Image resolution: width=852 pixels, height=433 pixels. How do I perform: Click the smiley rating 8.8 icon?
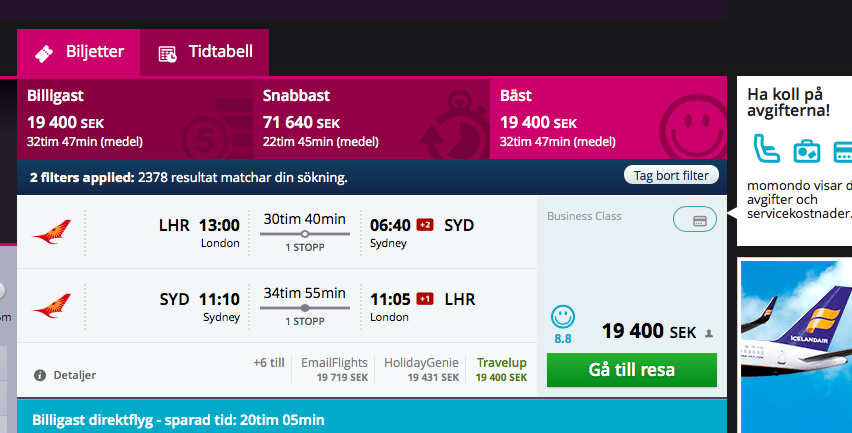point(563,317)
